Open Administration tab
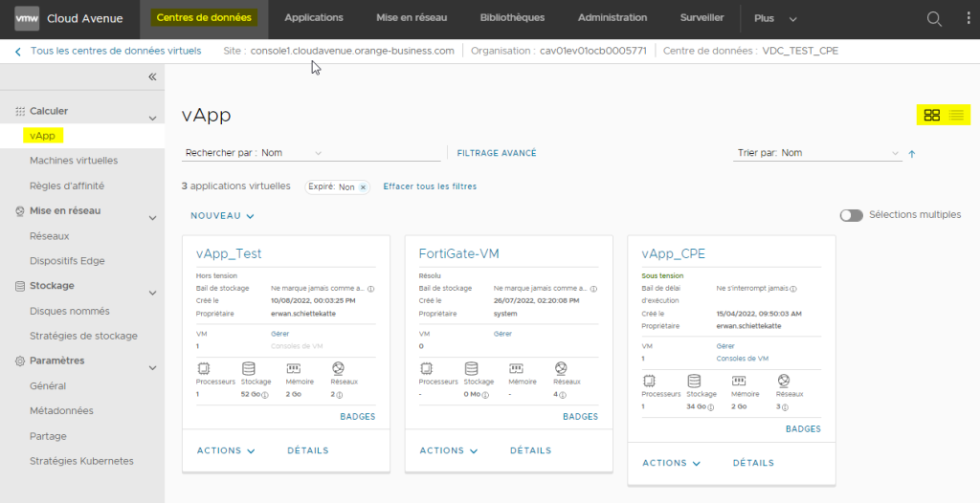 click(612, 18)
